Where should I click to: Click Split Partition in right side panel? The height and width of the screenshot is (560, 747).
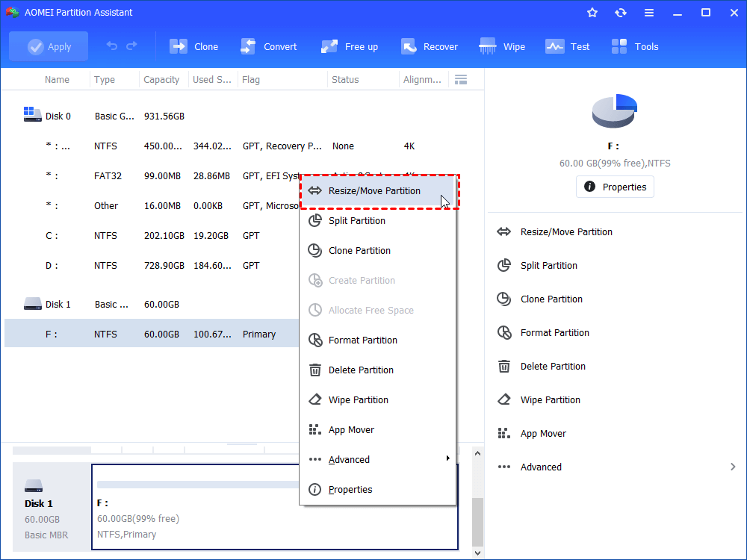(549, 265)
